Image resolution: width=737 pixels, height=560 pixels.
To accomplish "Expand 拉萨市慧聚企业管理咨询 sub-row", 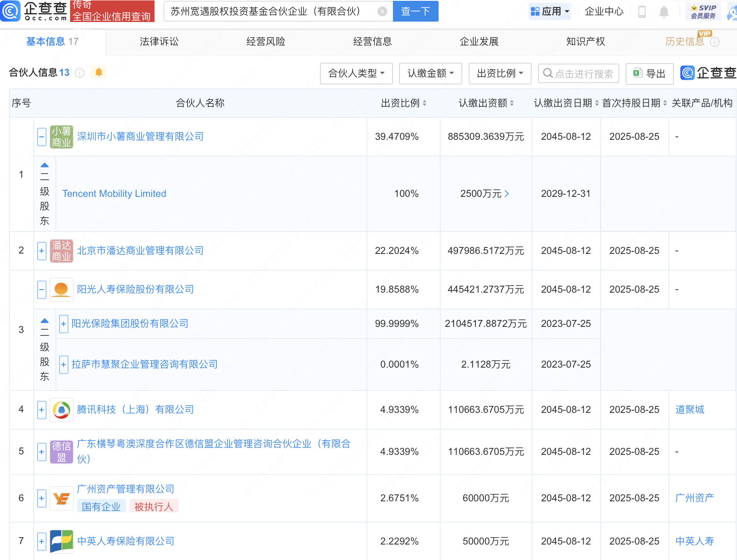I will pyautogui.click(x=64, y=365).
